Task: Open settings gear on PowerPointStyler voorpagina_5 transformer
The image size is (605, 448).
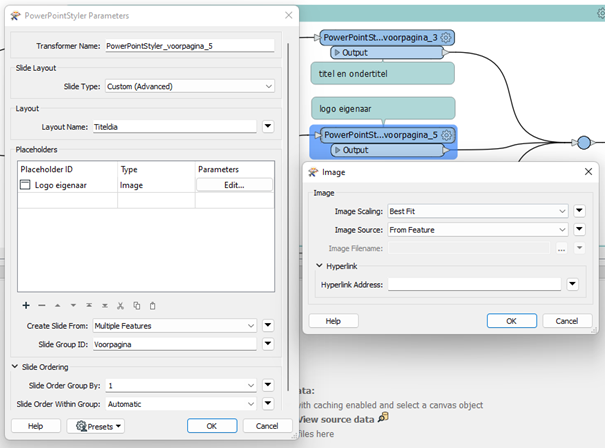Action: (447, 135)
